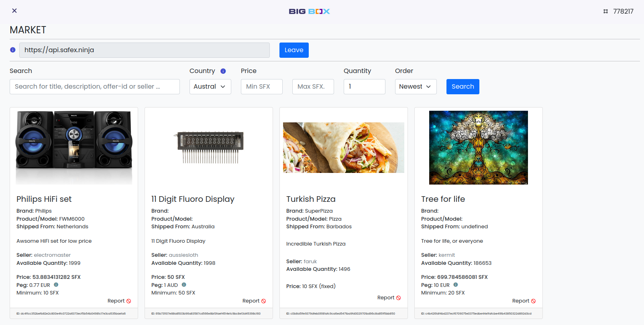Click 'Tree for life, or everyone' description

point(452,241)
